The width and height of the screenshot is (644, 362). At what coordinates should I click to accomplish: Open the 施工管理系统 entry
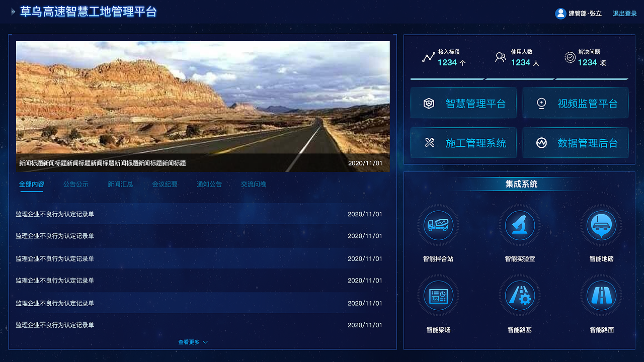tap(463, 143)
